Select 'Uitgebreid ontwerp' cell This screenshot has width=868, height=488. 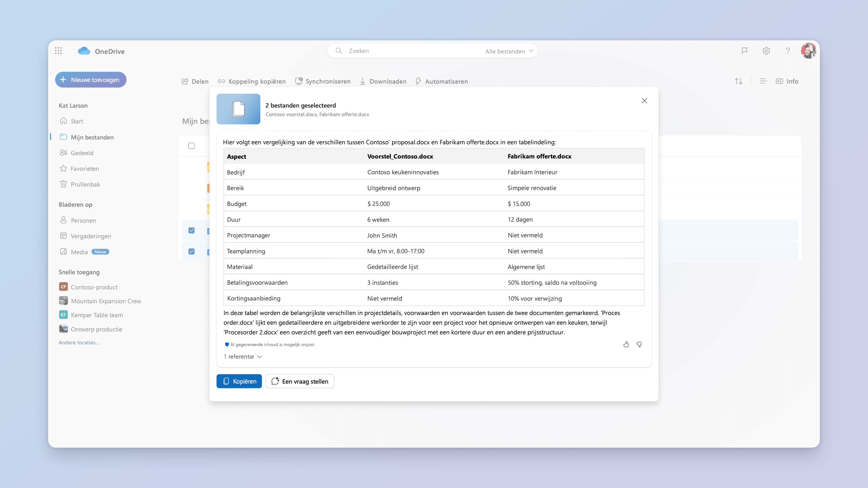coord(394,188)
